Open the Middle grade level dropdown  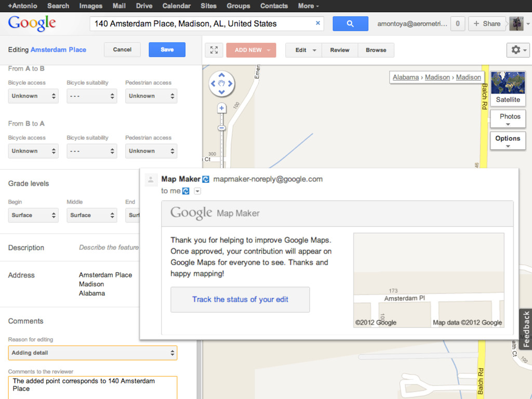point(91,215)
